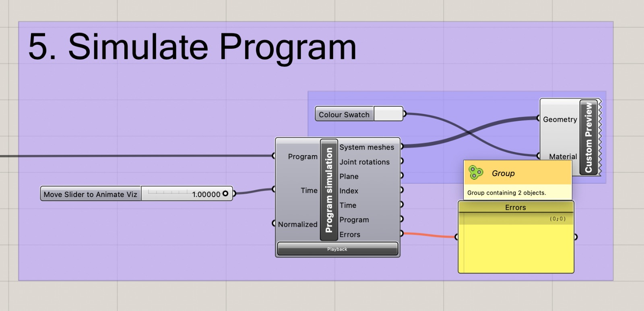Click the Index output

[x=349, y=191]
